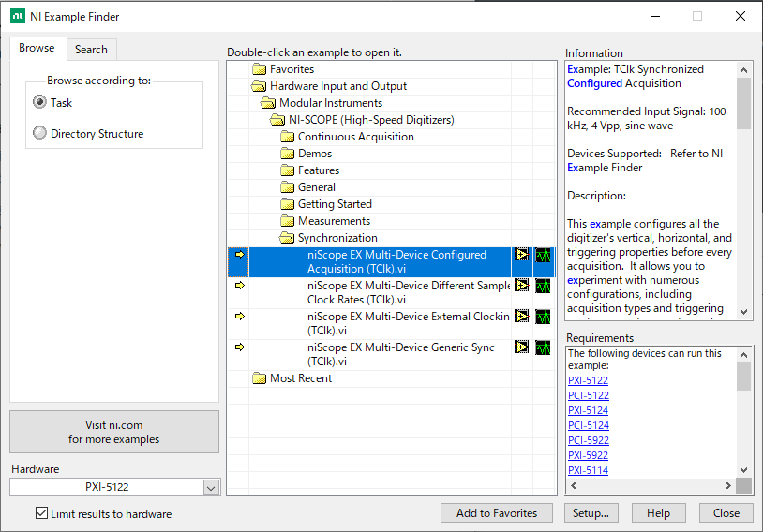Select niScope EX Multi-Device Generic Sync (TClk).vi
Image resolution: width=763 pixels, height=532 pixels.
tap(400, 354)
